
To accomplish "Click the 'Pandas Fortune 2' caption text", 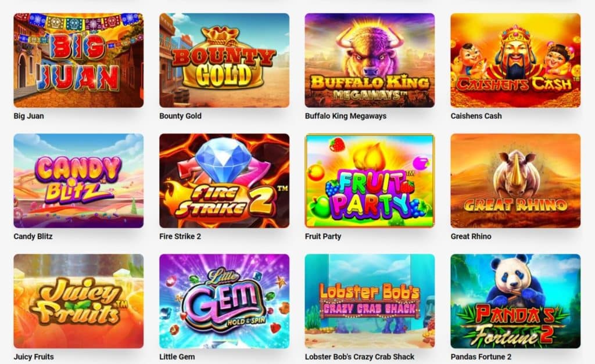I will click(x=481, y=357).
